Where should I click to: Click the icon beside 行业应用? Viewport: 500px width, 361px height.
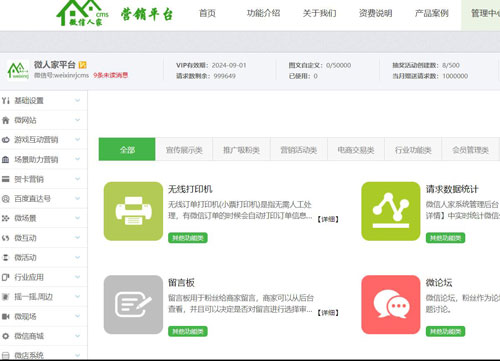click(x=6, y=277)
